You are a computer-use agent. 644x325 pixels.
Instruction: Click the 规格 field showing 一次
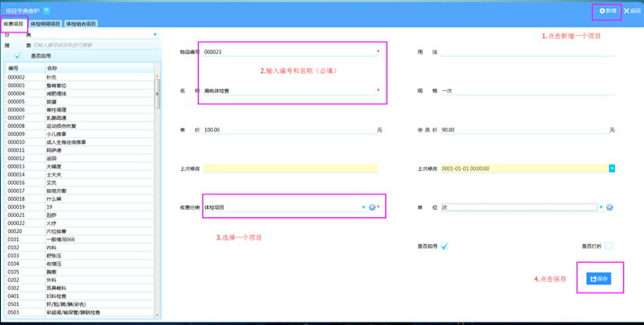pyautogui.click(x=528, y=91)
